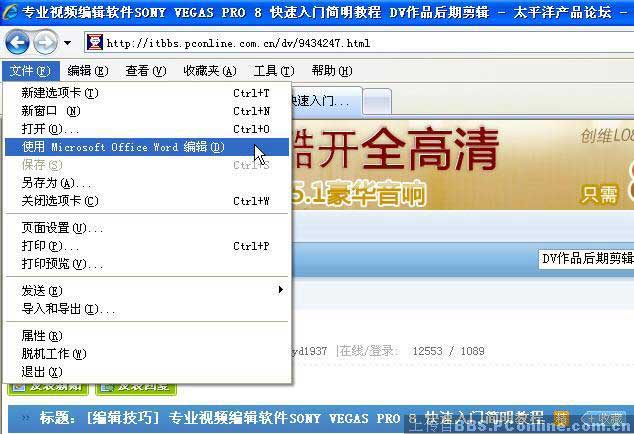Switch to the 快速入门... browser tab
634x434 pixels.
pyautogui.click(x=325, y=101)
